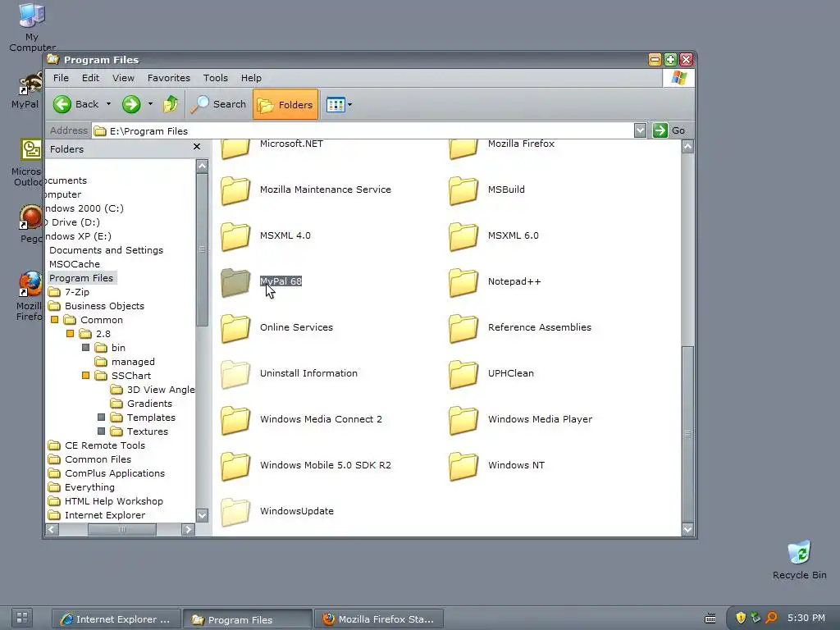Collapse the 2.8 tree node
This screenshot has height=630, width=840.
click(x=70, y=334)
